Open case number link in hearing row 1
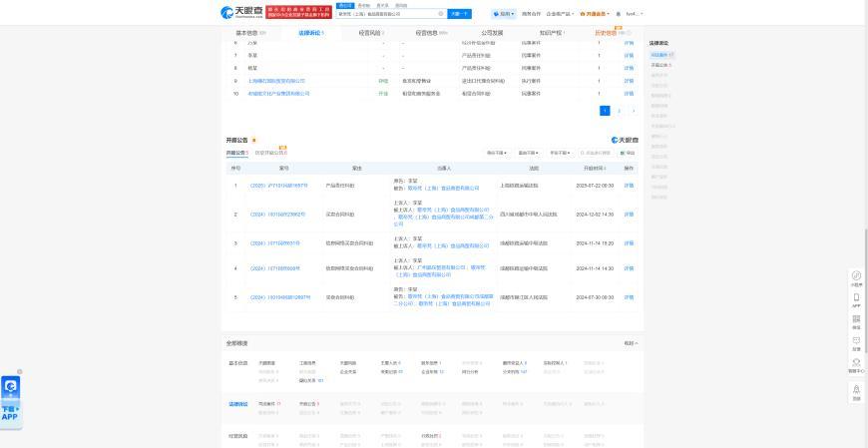Image resolution: width=868 pixels, height=448 pixels. click(278, 186)
